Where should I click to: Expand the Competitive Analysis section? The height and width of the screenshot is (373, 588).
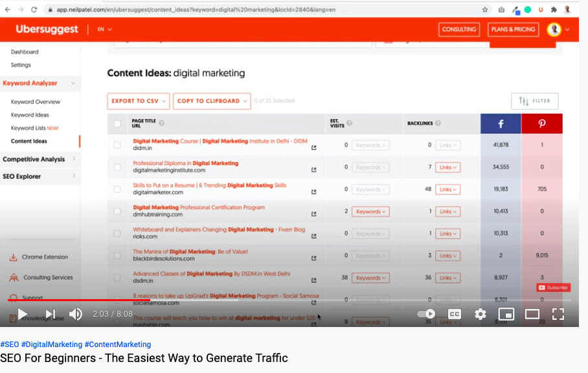(x=40, y=159)
